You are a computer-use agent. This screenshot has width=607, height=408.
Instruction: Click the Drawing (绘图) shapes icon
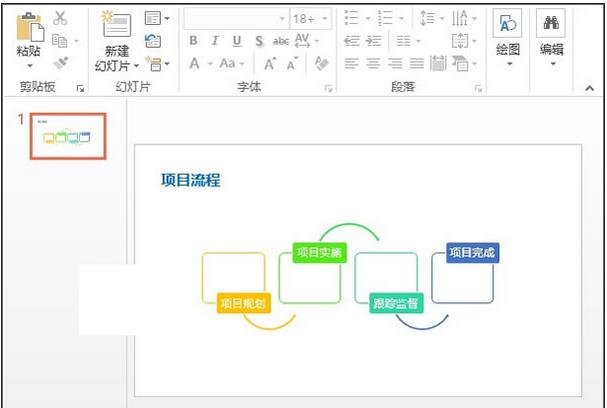pos(508,25)
